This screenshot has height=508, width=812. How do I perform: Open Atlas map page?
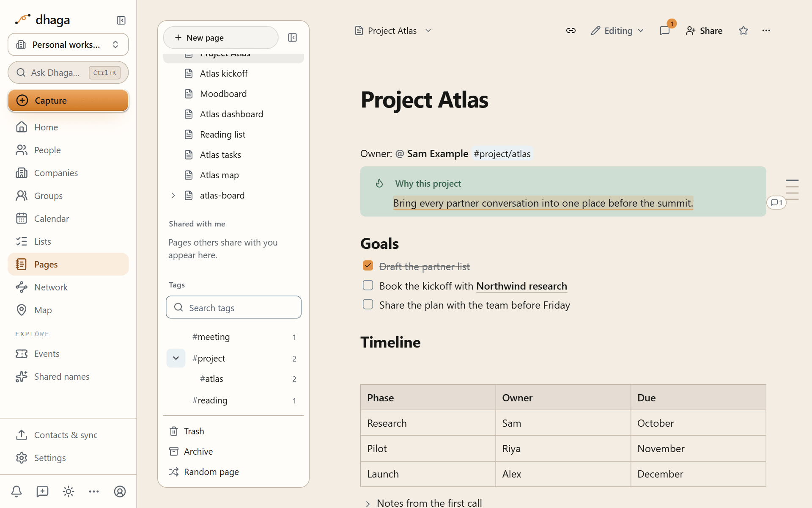(233, 175)
